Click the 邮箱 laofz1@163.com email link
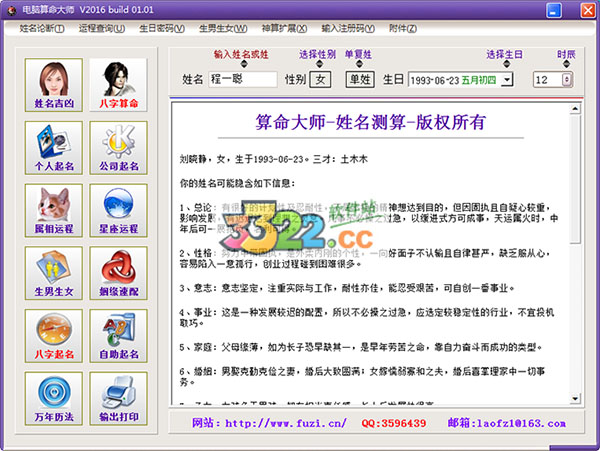Viewport: 600px width, 451px height. [507, 423]
